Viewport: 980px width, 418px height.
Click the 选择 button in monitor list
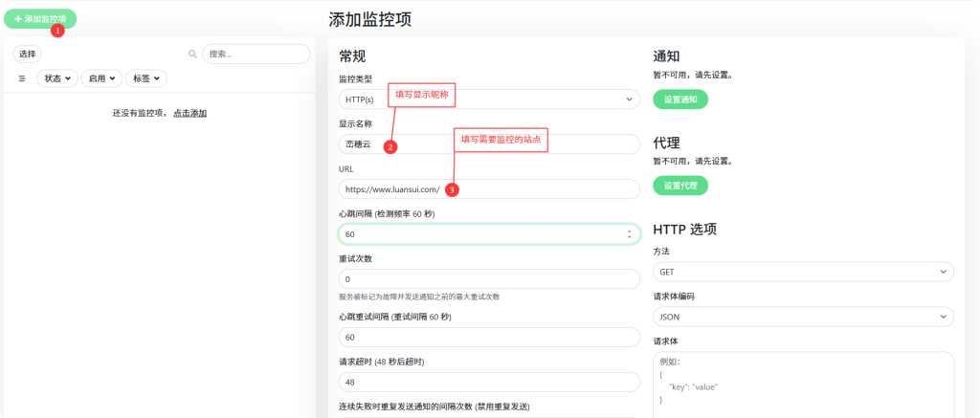click(27, 54)
